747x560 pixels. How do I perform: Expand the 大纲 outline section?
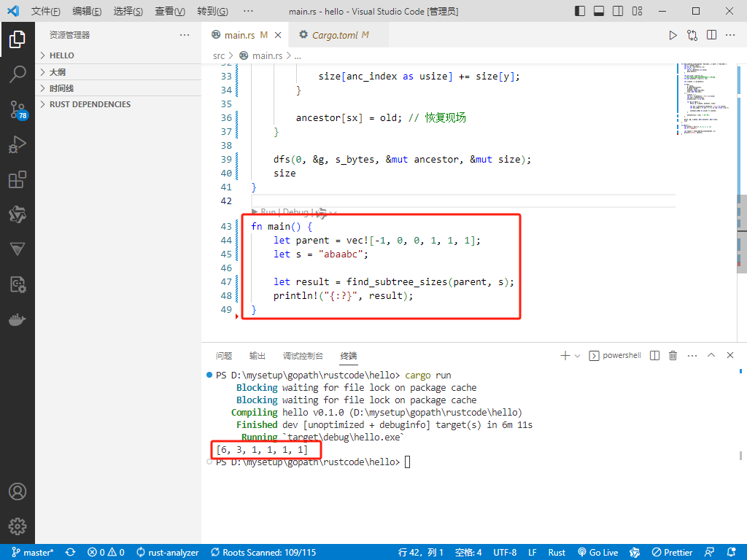click(x=118, y=72)
